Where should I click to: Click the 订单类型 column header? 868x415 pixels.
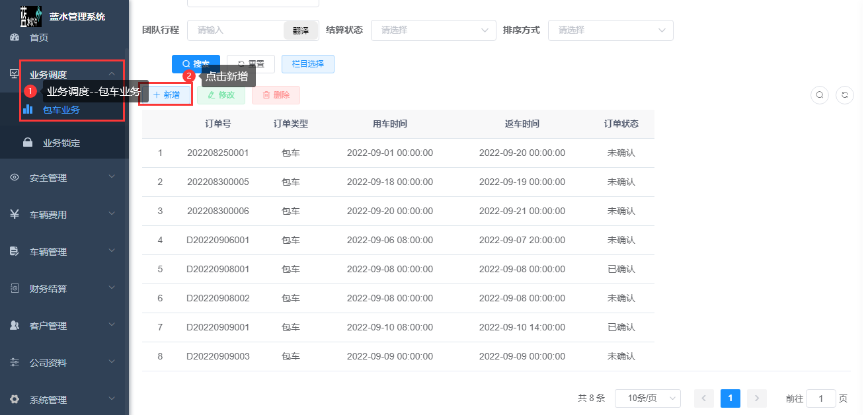(x=291, y=124)
